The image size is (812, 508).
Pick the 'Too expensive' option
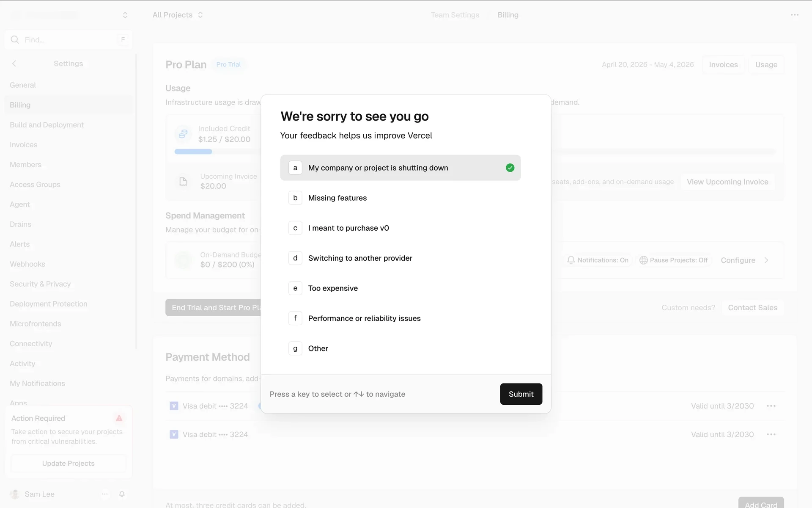401,288
